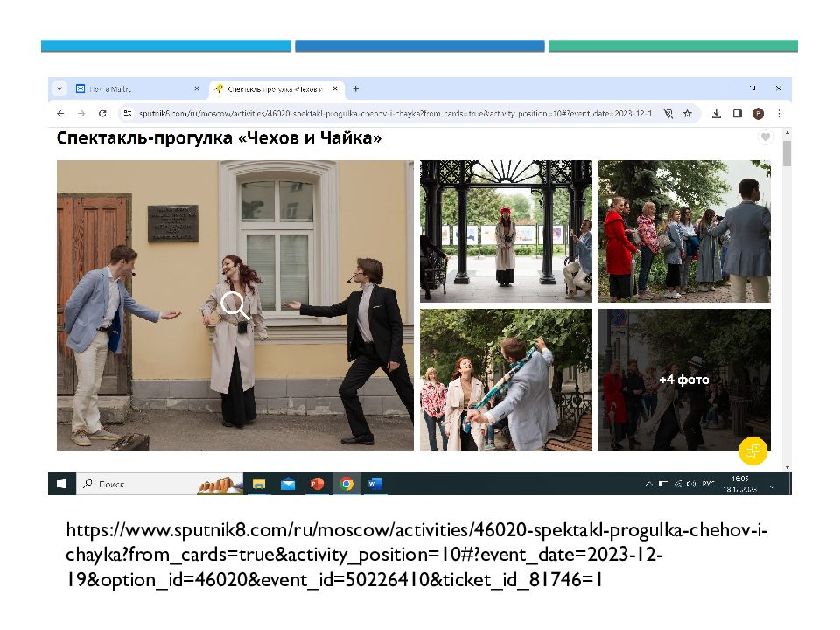Toggle the heart favorite icon

point(765,137)
